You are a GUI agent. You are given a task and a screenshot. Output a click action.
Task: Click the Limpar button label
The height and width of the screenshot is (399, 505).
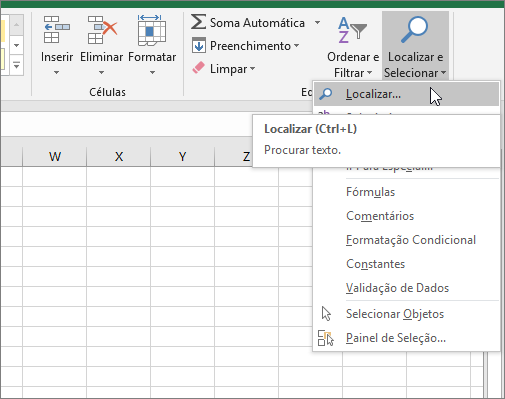(228, 69)
